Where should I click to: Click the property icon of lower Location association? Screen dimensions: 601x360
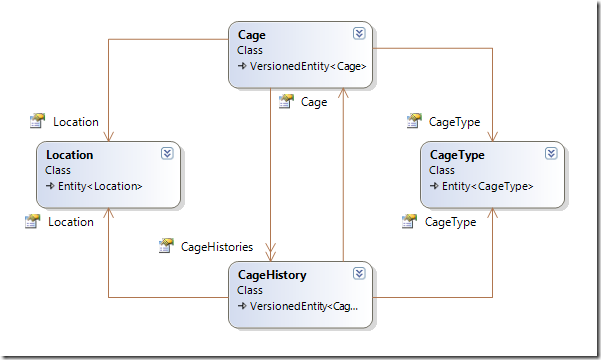pyautogui.click(x=32, y=221)
